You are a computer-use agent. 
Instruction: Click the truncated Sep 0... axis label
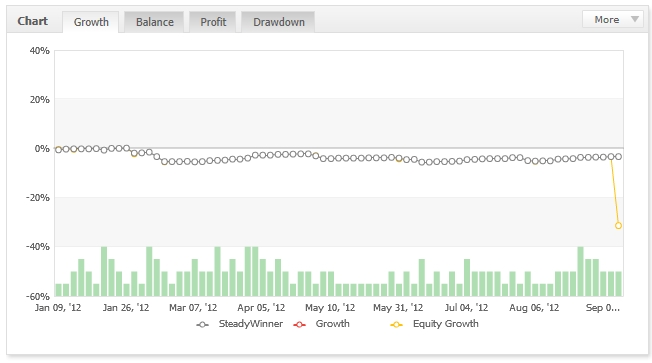click(603, 308)
